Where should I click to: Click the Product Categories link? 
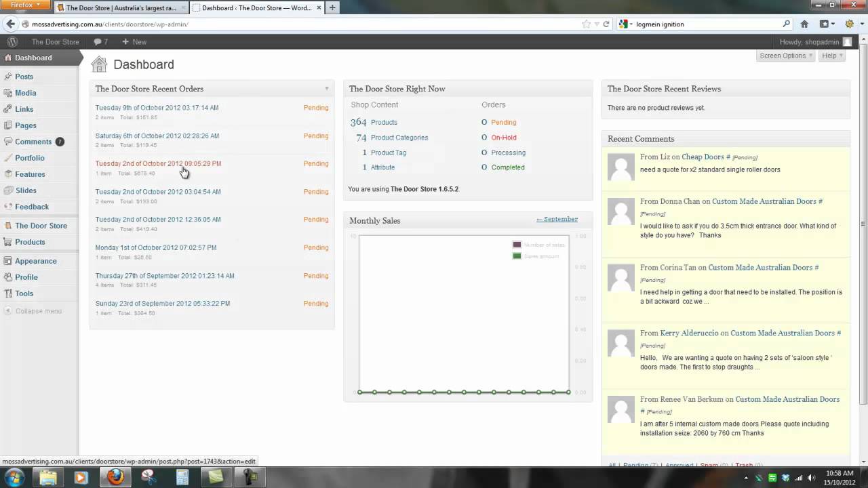click(399, 138)
